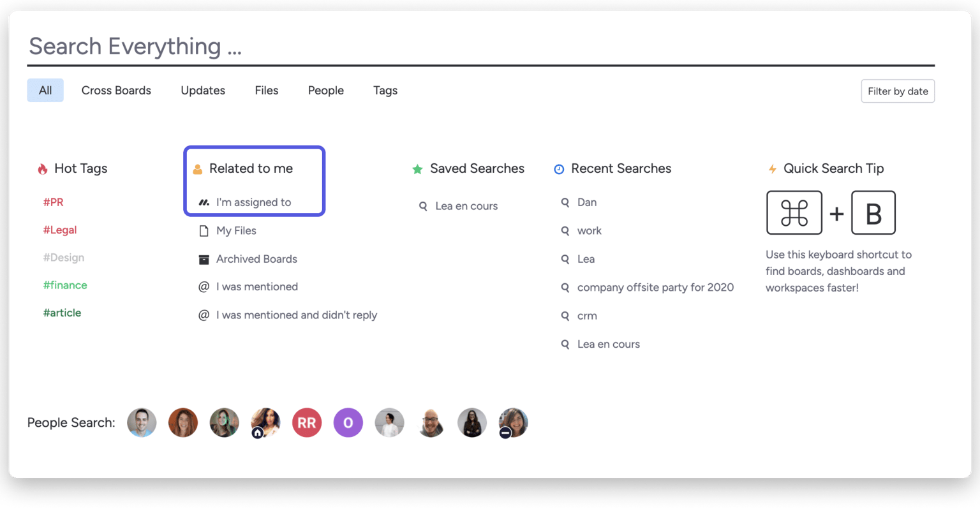This screenshot has height=511, width=980.
Task: Select the first person avatar in People Search
Action: pyautogui.click(x=142, y=423)
